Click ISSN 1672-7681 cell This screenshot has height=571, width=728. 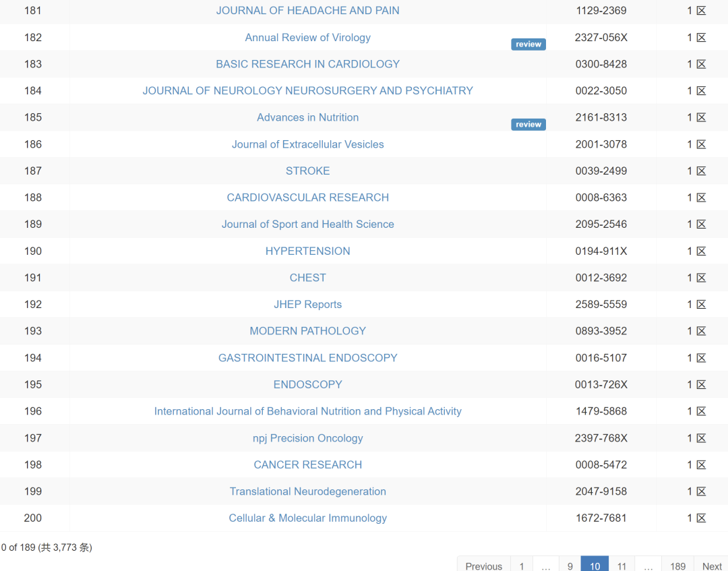pos(601,518)
